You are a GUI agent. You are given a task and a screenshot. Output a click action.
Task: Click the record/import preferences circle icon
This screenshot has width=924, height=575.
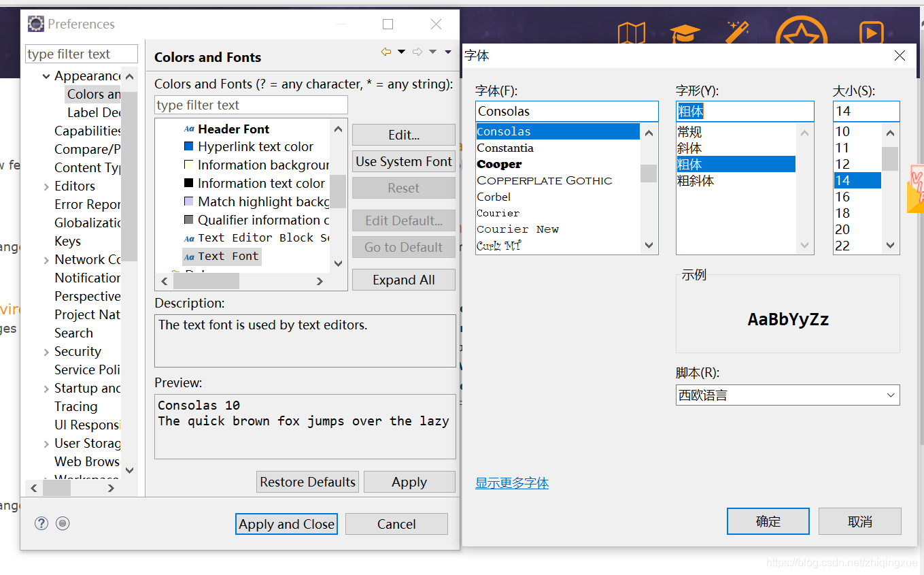coord(63,523)
